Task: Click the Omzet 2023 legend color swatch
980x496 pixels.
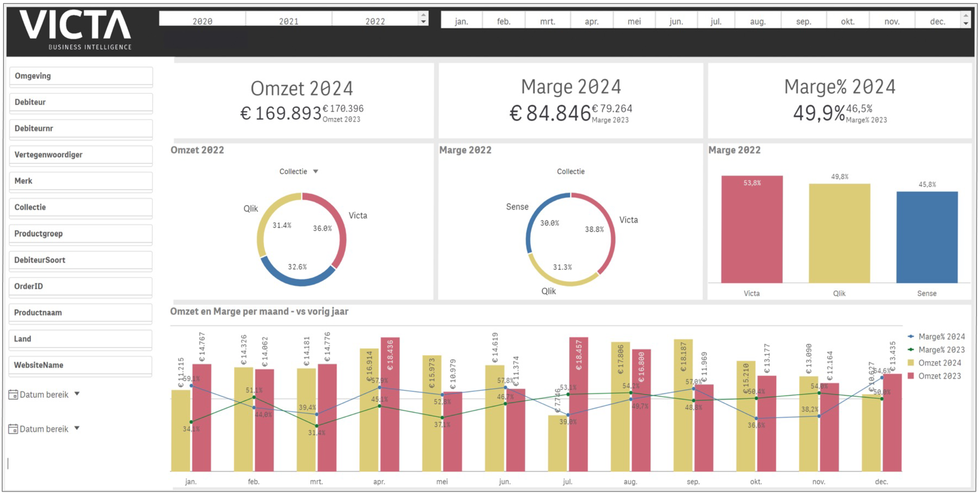Action: pos(911,376)
